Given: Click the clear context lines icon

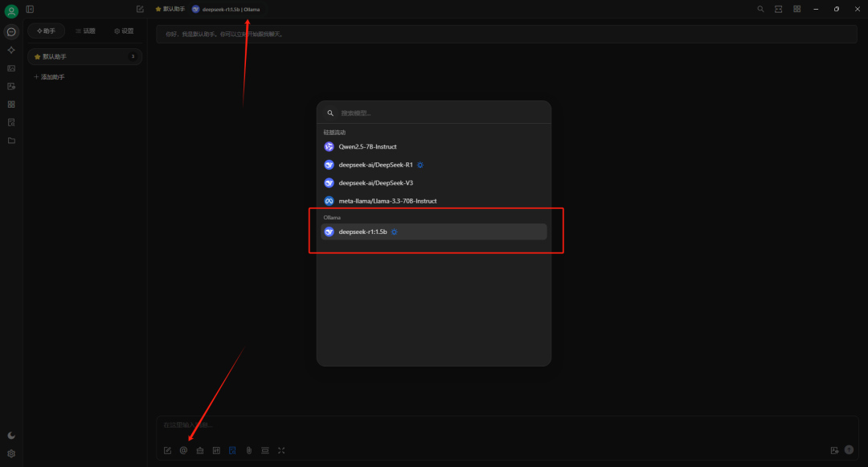Looking at the screenshot, I should point(265,450).
